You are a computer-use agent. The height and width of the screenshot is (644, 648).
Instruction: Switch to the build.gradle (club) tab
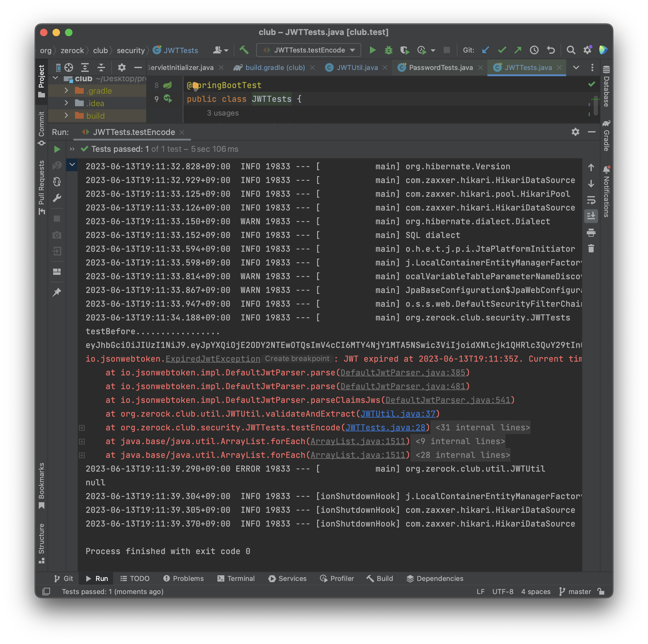(275, 68)
